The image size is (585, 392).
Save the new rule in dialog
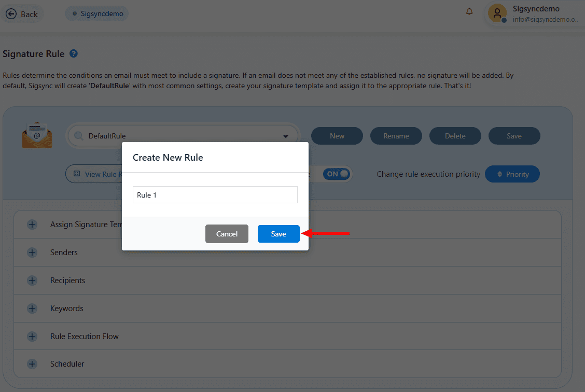point(278,234)
